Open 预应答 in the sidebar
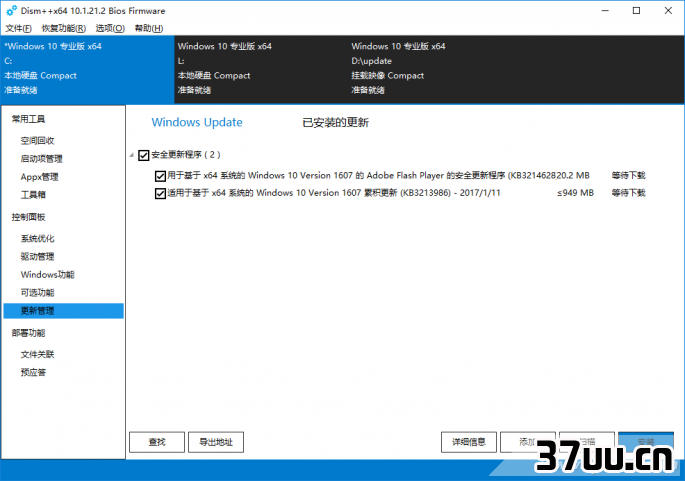The width and height of the screenshot is (685, 481). 33,372
